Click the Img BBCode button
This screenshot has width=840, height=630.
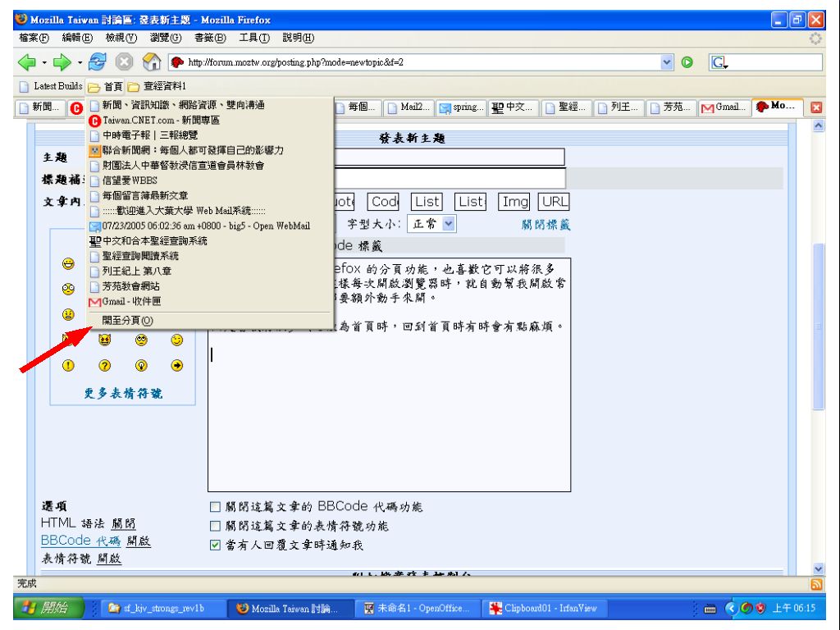pyautogui.click(x=514, y=202)
